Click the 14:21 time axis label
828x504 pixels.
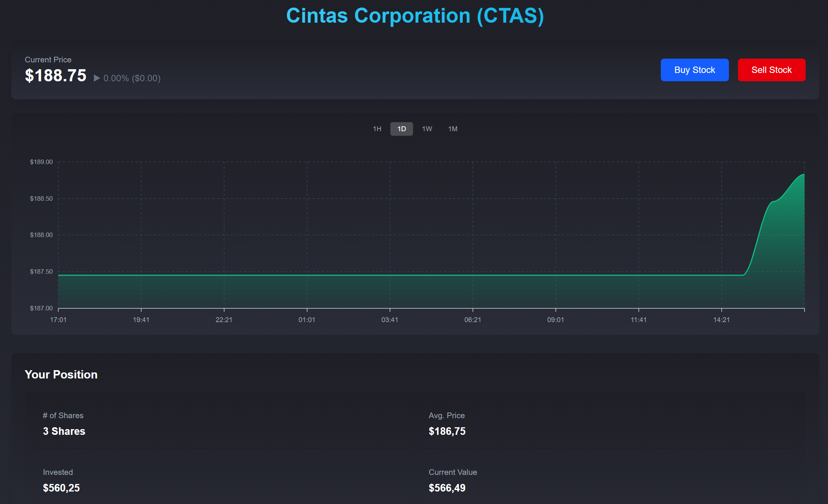721,320
